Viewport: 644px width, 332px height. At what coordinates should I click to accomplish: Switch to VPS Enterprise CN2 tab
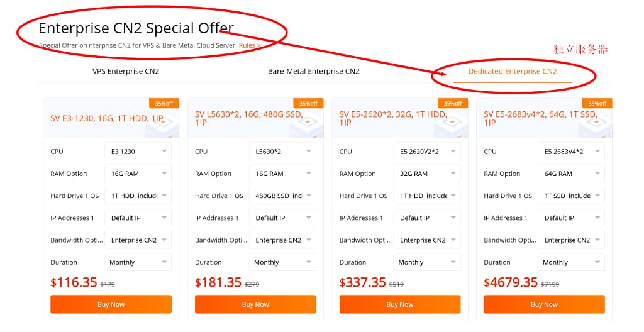[126, 71]
